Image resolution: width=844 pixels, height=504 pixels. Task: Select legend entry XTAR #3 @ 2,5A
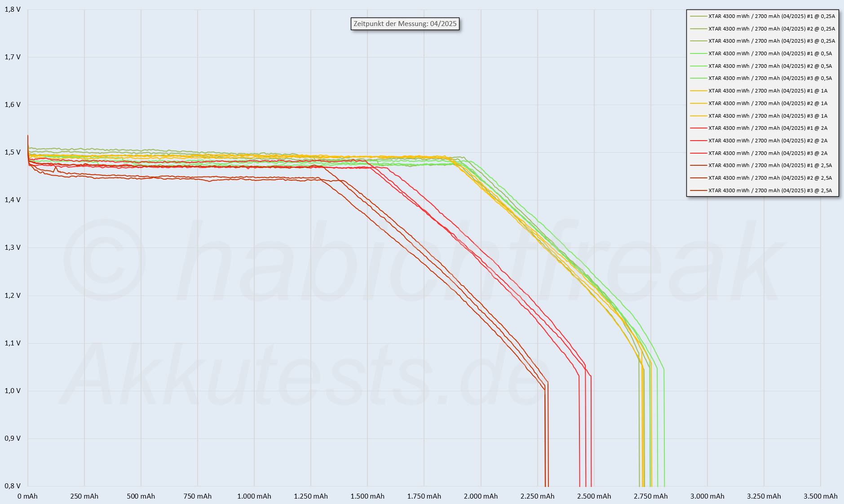coord(761,190)
